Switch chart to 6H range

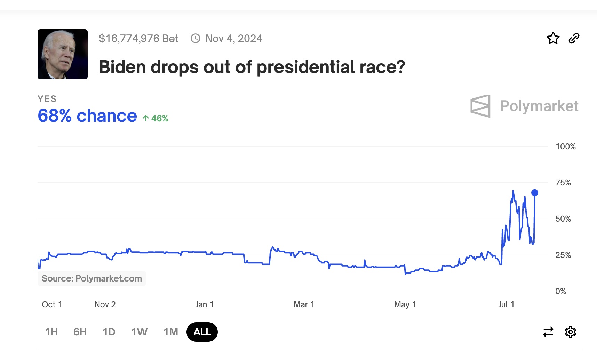pos(80,332)
